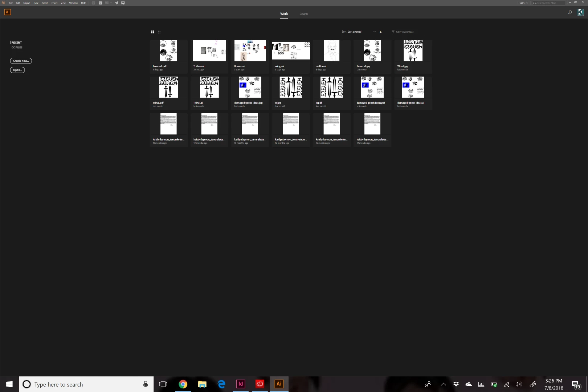This screenshot has height=392, width=588.
Task: Click the search magnifier icon
Action: [570, 12]
